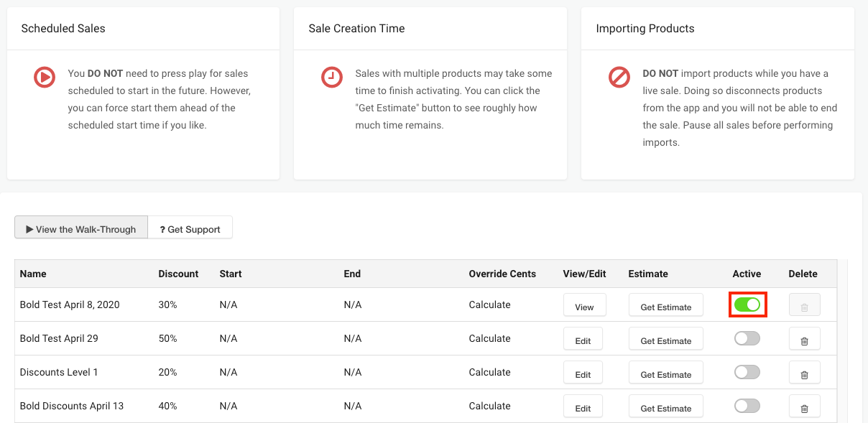Click the play triangle on View the Walk-Through
Image resolution: width=868 pixels, height=423 pixels.
pos(29,228)
